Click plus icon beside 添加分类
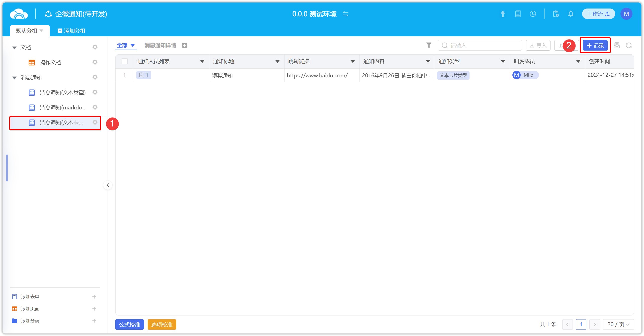Image resolution: width=644 pixels, height=336 pixels. click(94, 321)
